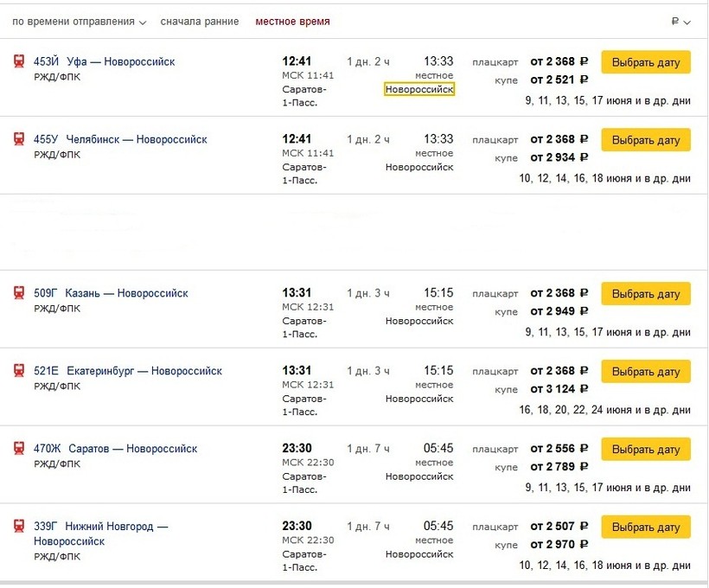Select плацкарт price 'от 2 556 ₽' for train 470Ж
This screenshot has height=588, width=709.
pyautogui.click(x=559, y=450)
